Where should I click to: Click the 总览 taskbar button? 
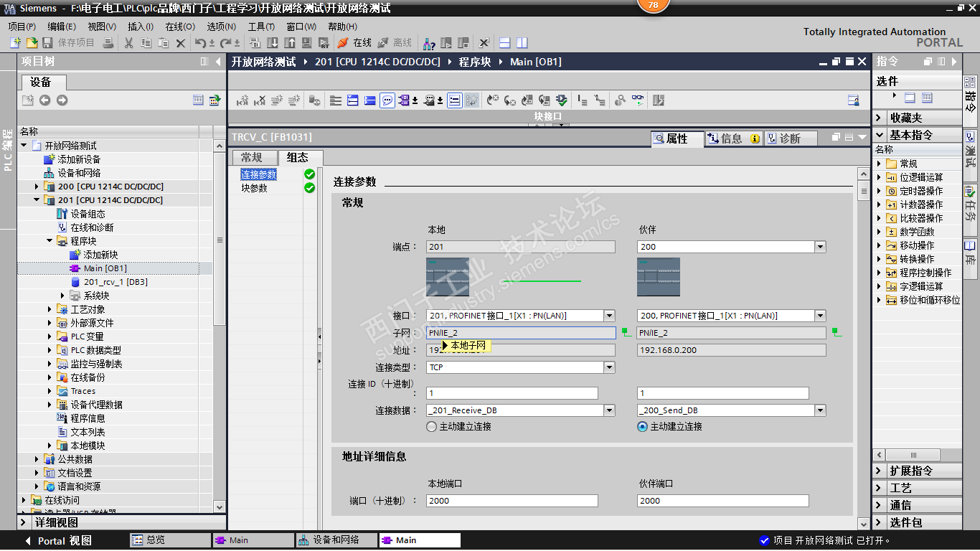click(169, 540)
